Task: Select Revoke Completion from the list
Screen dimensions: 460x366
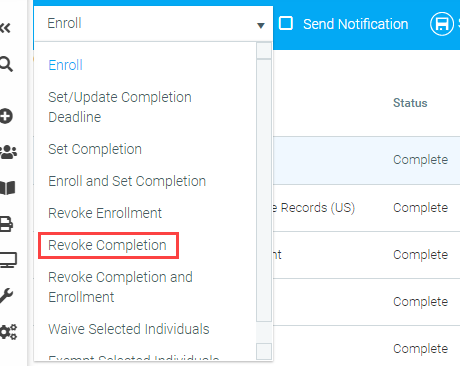Action: pyautogui.click(x=107, y=245)
